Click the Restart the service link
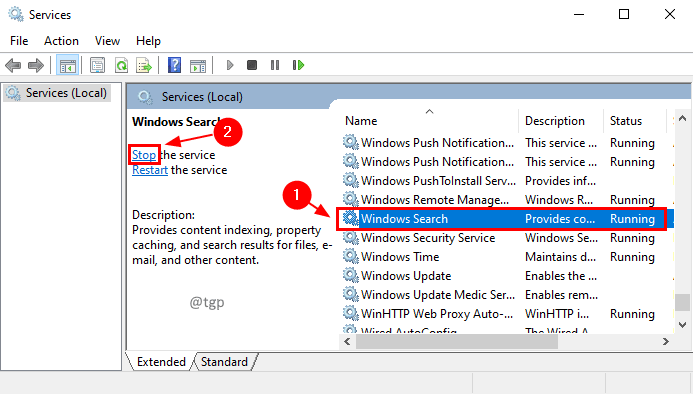 tap(150, 170)
